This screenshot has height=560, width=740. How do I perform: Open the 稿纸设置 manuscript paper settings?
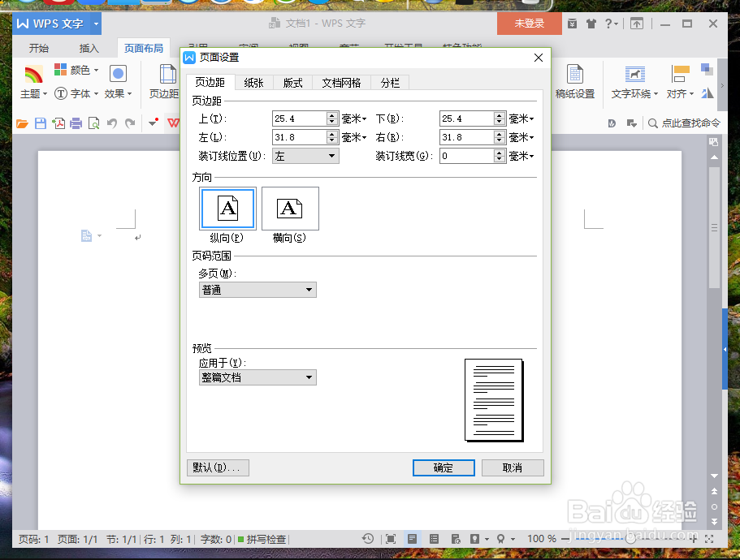pos(575,82)
